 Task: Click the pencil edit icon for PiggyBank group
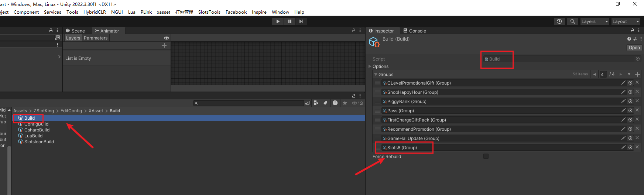pos(623,101)
